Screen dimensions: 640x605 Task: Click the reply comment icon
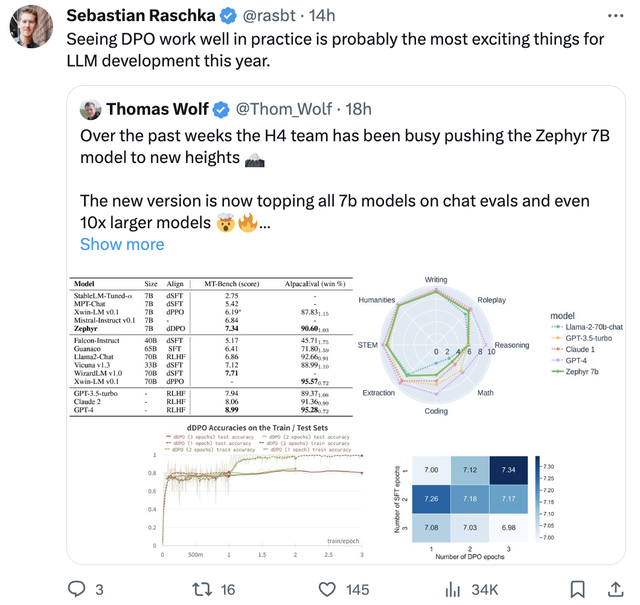77,589
